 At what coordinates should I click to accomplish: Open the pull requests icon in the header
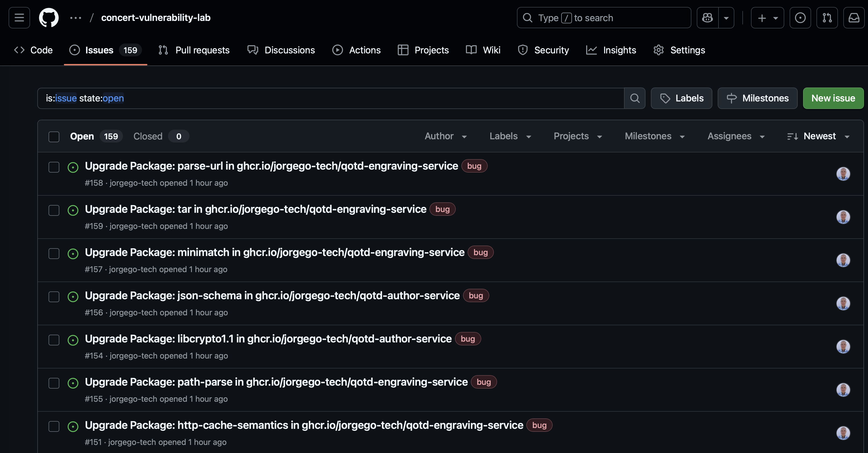click(827, 17)
